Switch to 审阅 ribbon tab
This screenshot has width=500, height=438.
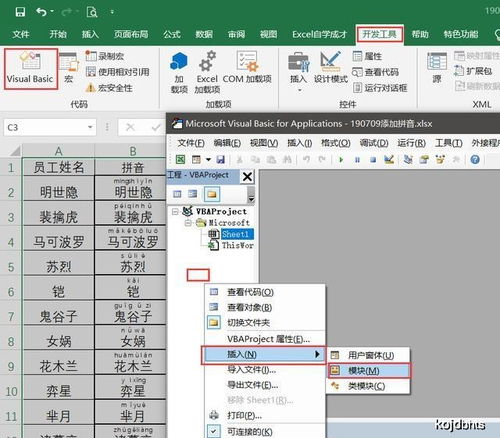[236, 34]
